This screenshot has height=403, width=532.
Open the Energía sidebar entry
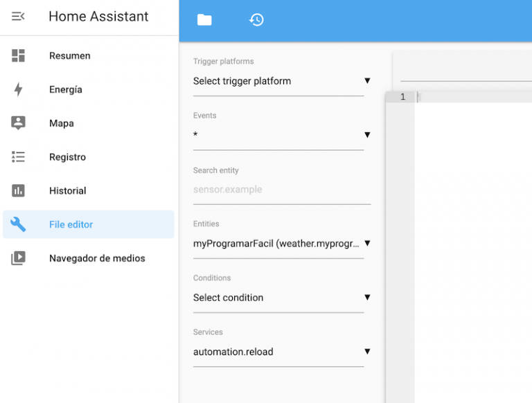click(89, 89)
